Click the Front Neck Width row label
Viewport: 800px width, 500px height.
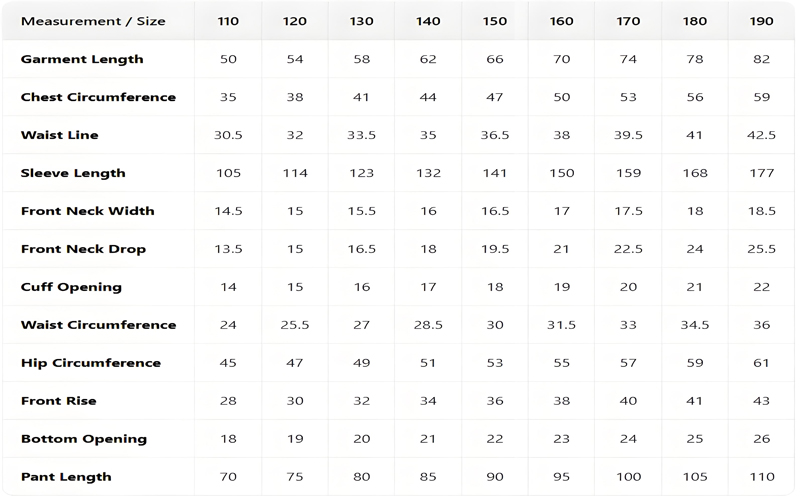88,211
